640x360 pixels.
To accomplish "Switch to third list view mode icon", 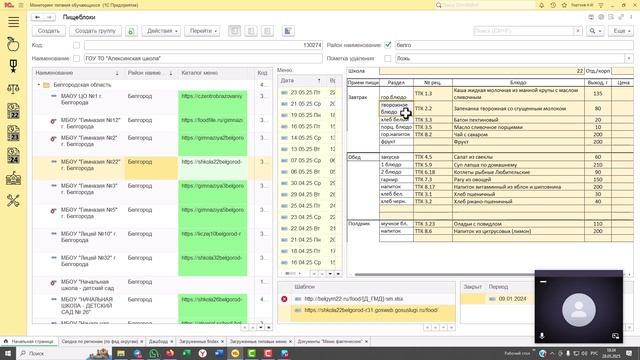I will (267, 31).
